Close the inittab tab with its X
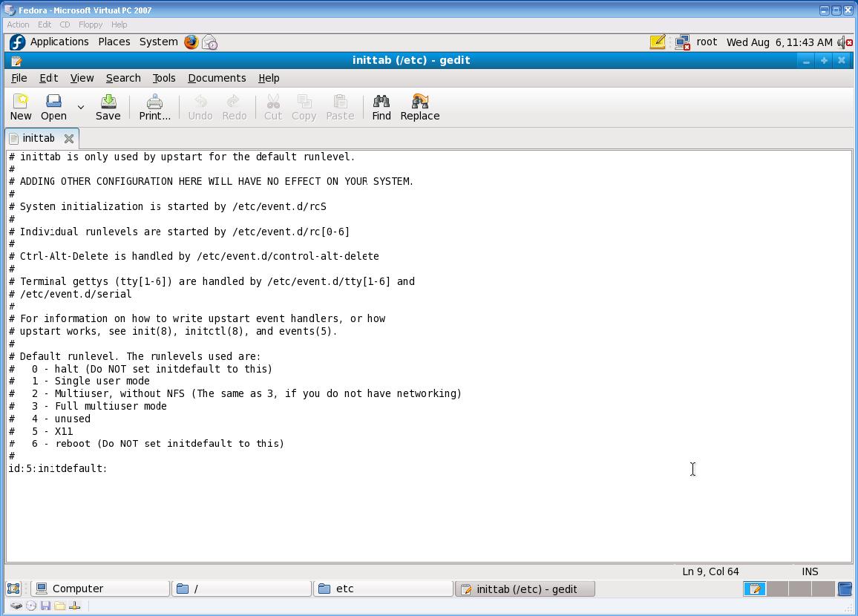The height and width of the screenshot is (616, 858). (69, 138)
